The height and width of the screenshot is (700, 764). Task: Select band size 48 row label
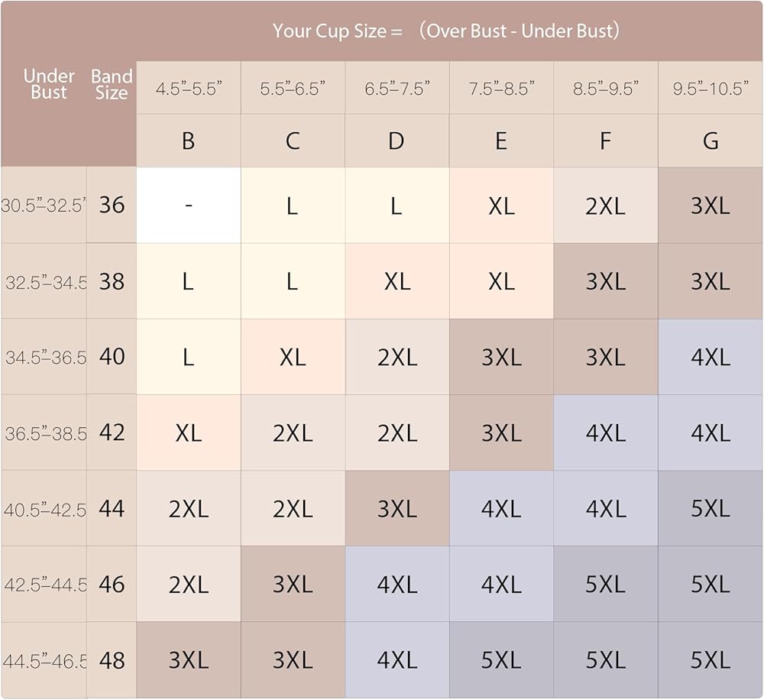pos(112,660)
